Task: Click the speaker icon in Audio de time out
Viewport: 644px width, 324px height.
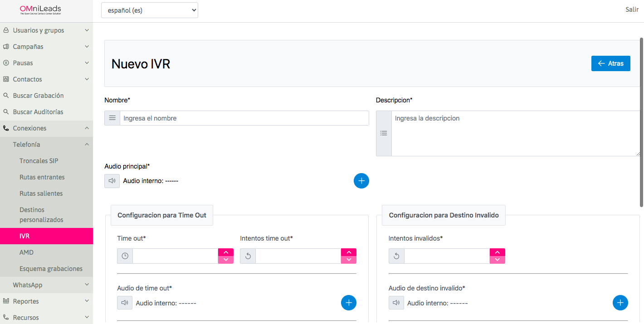Action: click(x=125, y=303)
